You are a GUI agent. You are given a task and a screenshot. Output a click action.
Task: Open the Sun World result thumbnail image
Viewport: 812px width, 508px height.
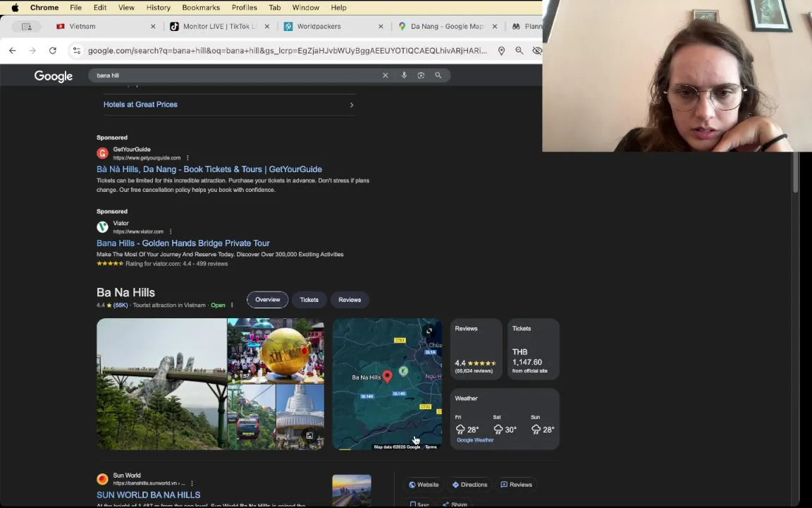tap(352, 490)
